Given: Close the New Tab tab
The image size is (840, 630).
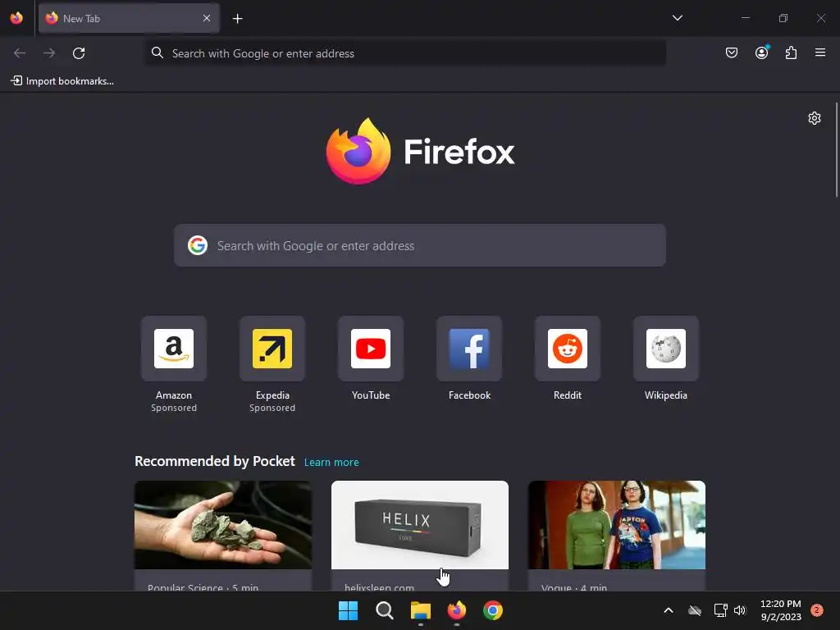Looking at the screenshot, I should [207, 18].
